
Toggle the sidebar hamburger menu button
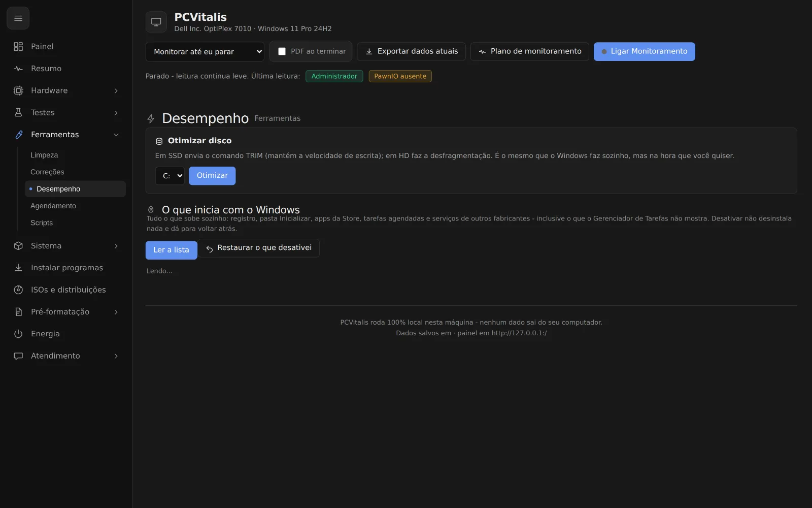(18, 18)
